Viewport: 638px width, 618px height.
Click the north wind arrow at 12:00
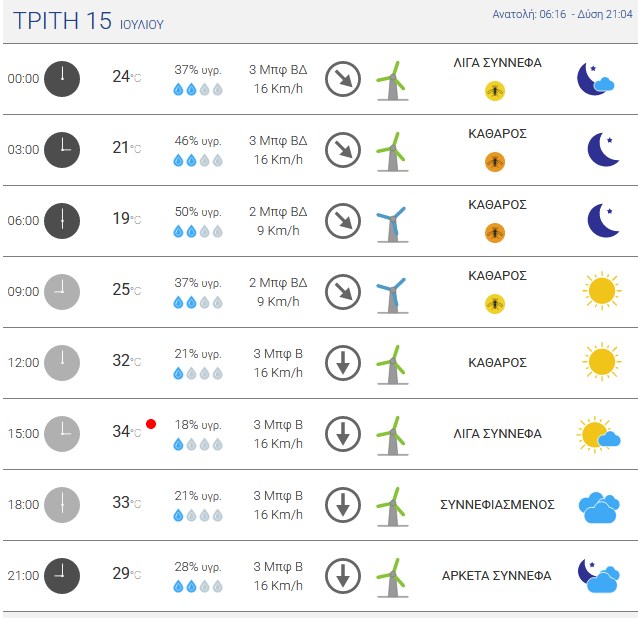343,362
